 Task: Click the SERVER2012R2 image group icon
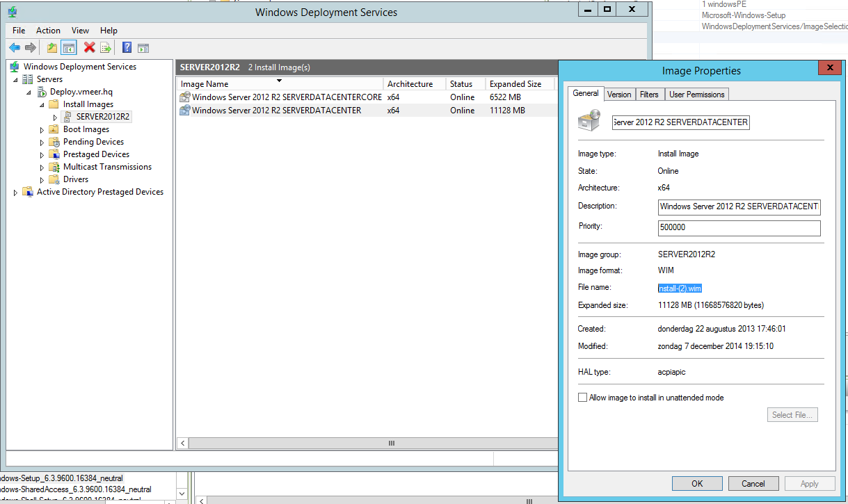tap(67, 117)
